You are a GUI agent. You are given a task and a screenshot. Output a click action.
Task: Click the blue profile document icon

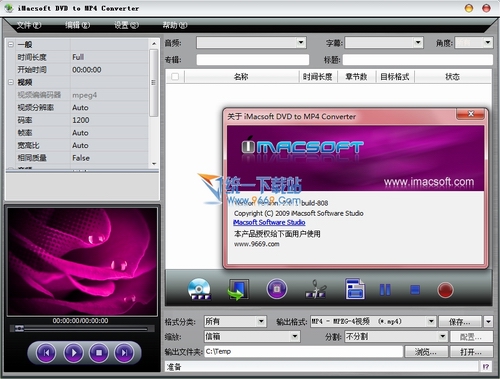click(354, 289)
